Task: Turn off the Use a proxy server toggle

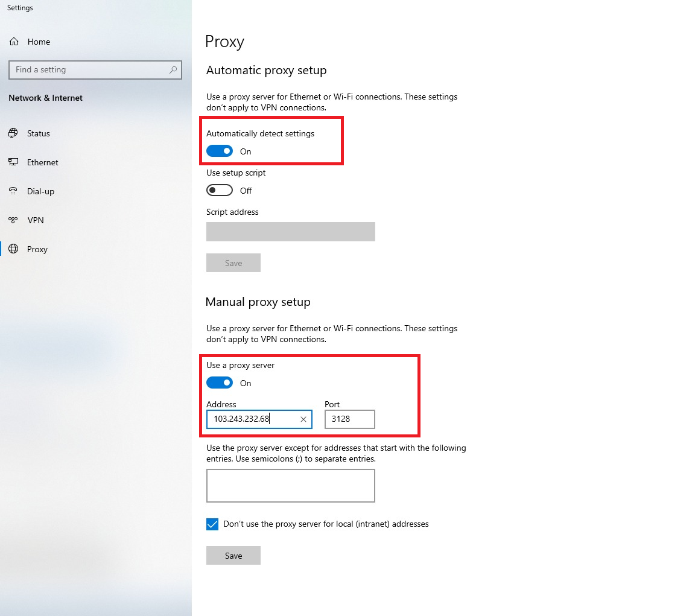Action: point(220,383)
